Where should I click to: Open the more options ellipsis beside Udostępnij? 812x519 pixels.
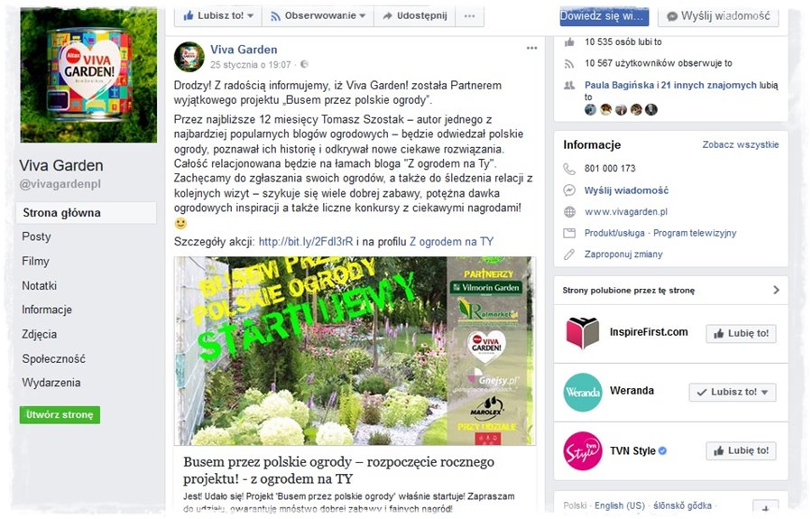point(470,16)
